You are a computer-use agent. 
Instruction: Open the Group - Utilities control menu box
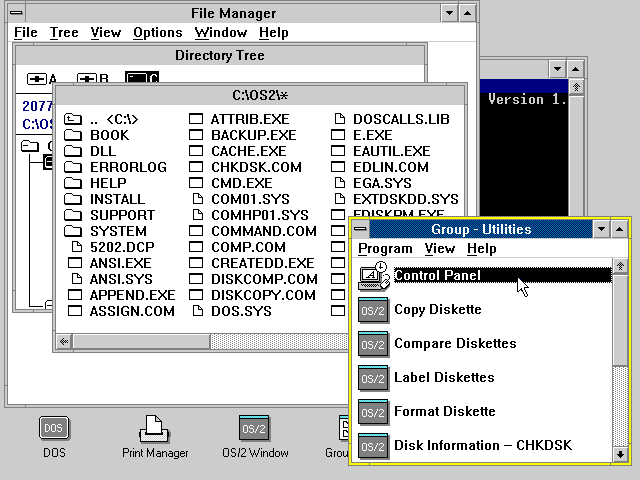pos(360,229)
